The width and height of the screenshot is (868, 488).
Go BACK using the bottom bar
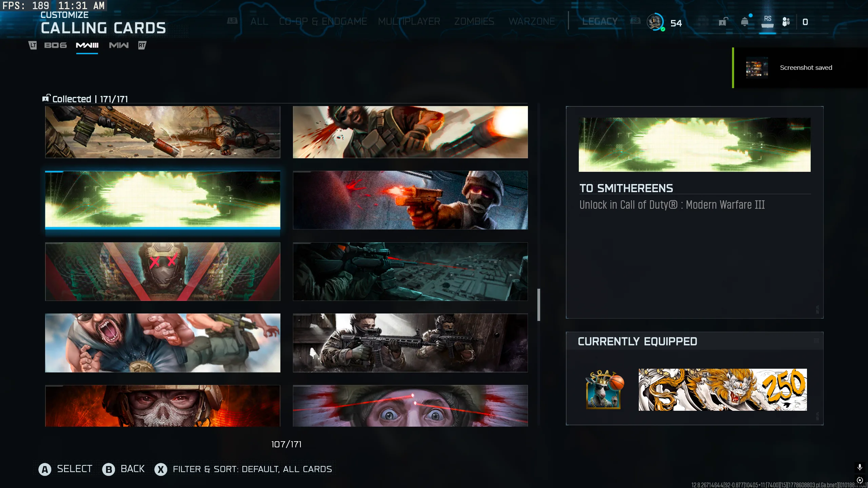[x=133, y=469]
